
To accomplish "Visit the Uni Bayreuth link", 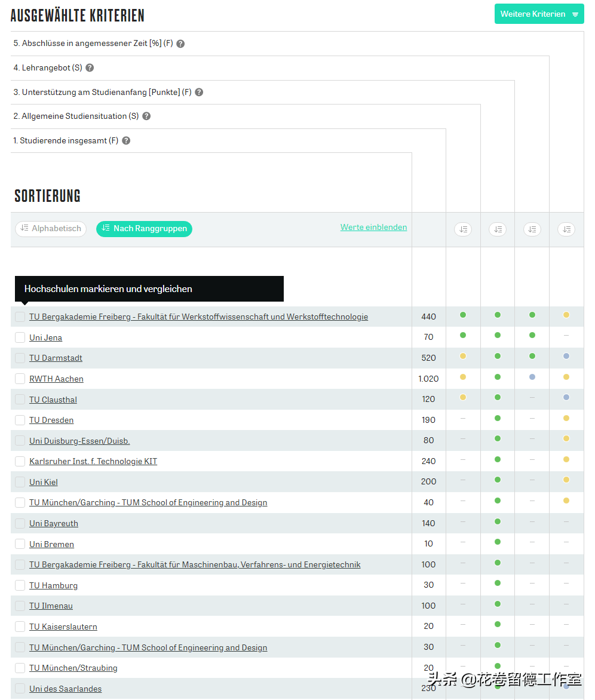I will [54, 524].
